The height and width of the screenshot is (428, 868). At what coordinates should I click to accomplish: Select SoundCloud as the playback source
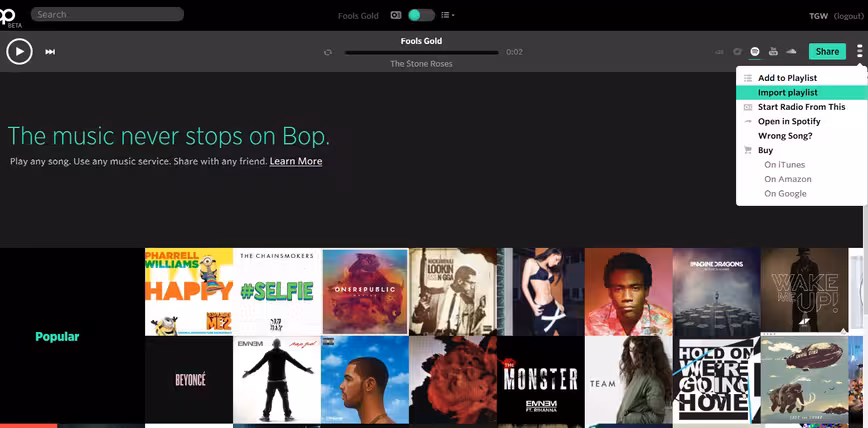791,51
